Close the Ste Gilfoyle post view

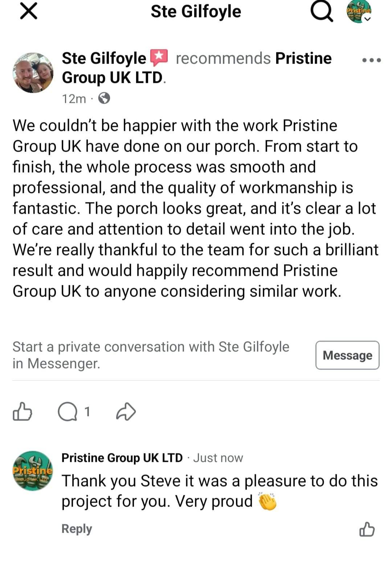[x=28, y=11]
